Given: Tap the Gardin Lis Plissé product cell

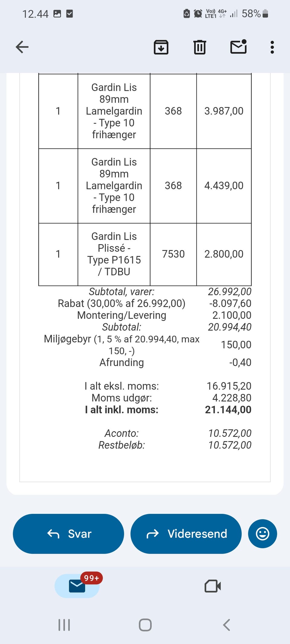Looking at the screenshot, I should click(114, 254).
